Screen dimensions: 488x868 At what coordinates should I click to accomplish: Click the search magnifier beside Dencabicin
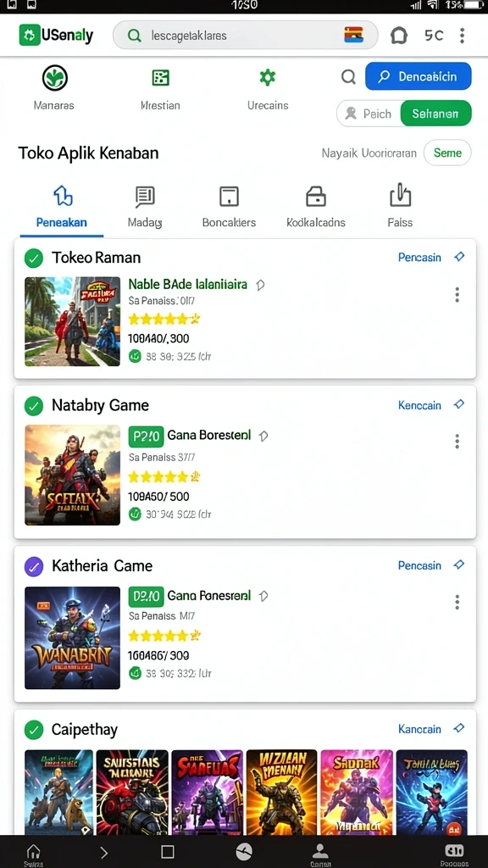pos(348,76)
